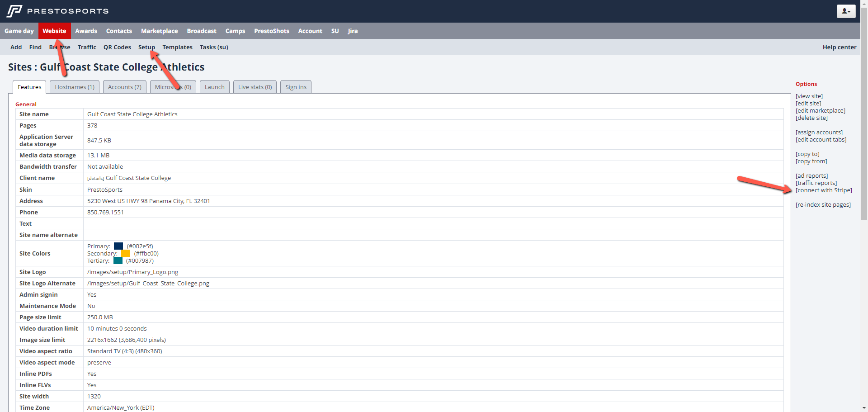Open the Help center link
This screenshot has width=868, height=412.
(x=839, y=47)
